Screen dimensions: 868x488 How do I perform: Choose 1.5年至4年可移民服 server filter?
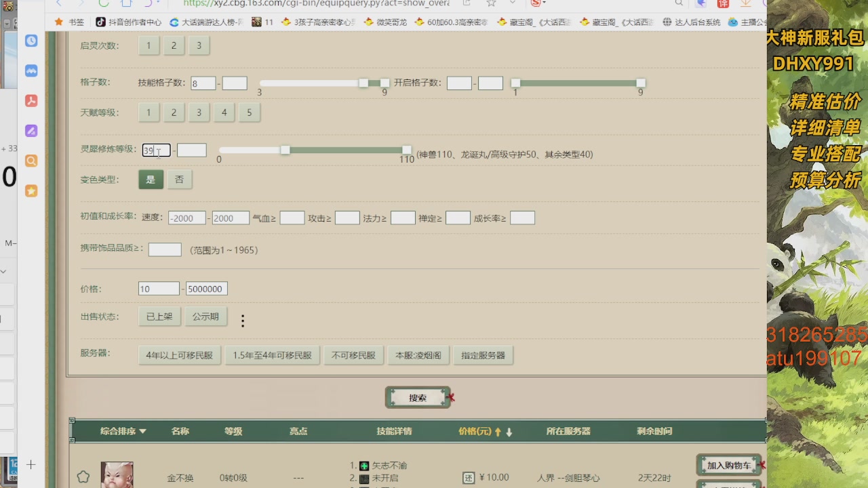point(272,355)
